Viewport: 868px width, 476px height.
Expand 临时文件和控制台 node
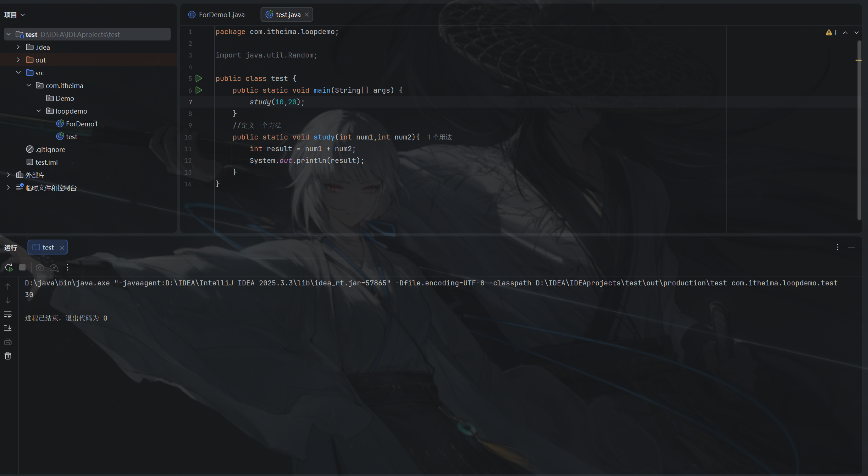click(9, 188)
